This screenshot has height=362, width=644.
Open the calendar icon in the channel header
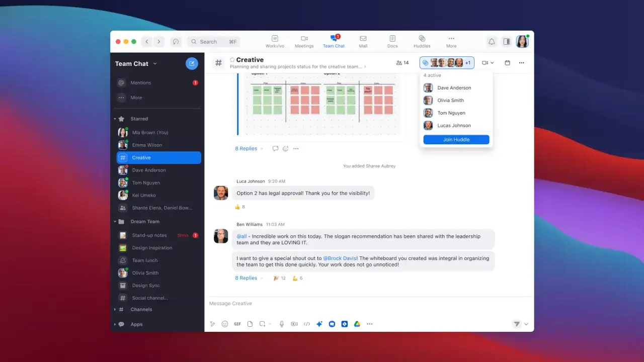507,63
